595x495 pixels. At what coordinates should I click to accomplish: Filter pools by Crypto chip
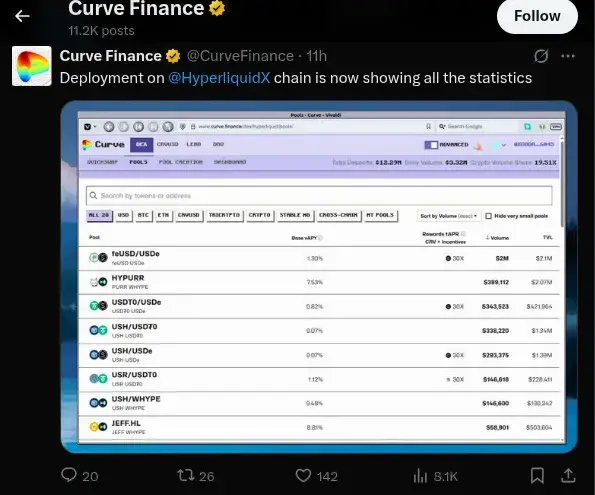coord(260,215)
